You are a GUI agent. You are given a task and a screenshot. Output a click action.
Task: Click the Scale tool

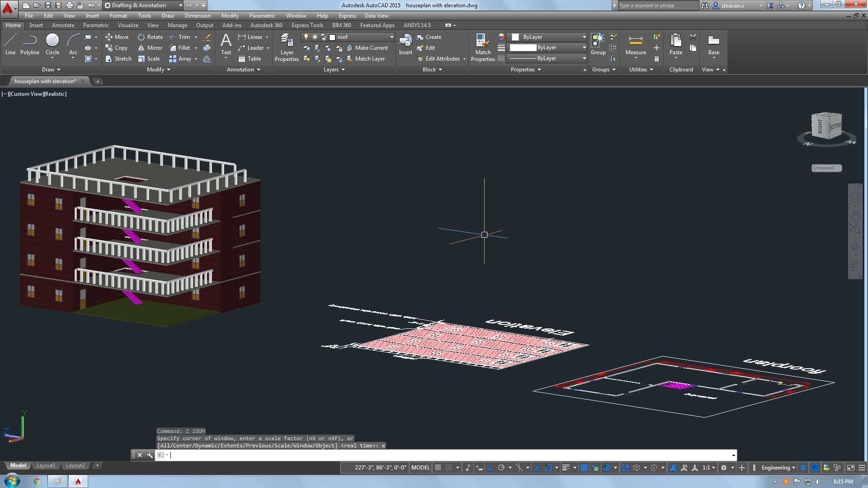pyautogui.click(x=149, y=59)
